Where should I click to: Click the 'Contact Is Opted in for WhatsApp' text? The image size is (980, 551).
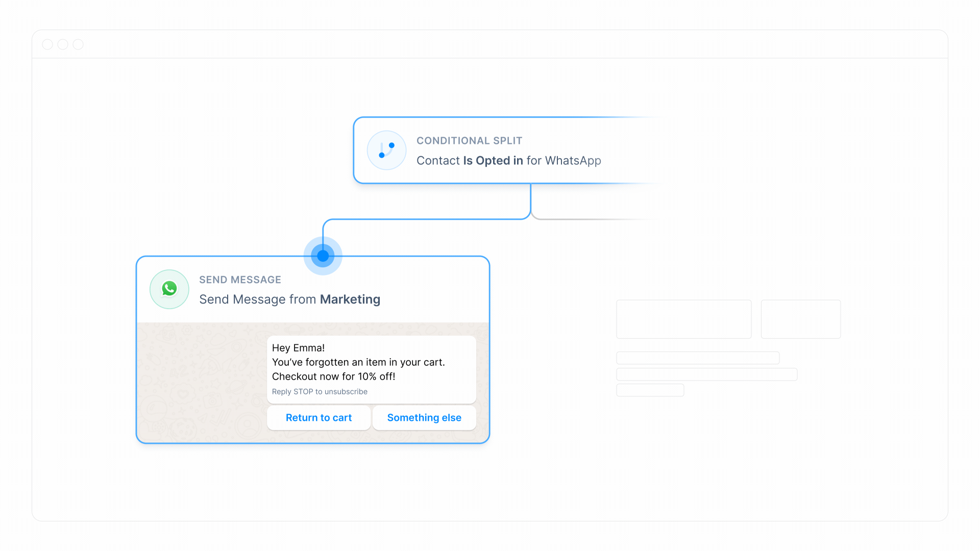[508, 161]
